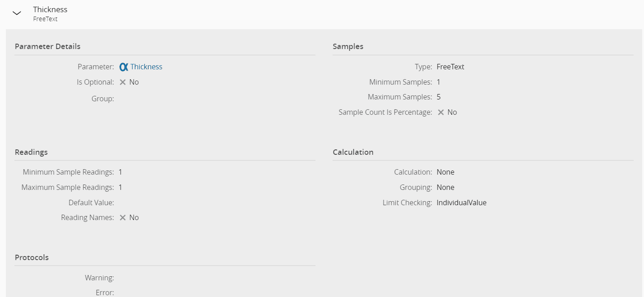Click the Protocols section heading
Screen dimensions: 644x297
(x=32, y=257)
